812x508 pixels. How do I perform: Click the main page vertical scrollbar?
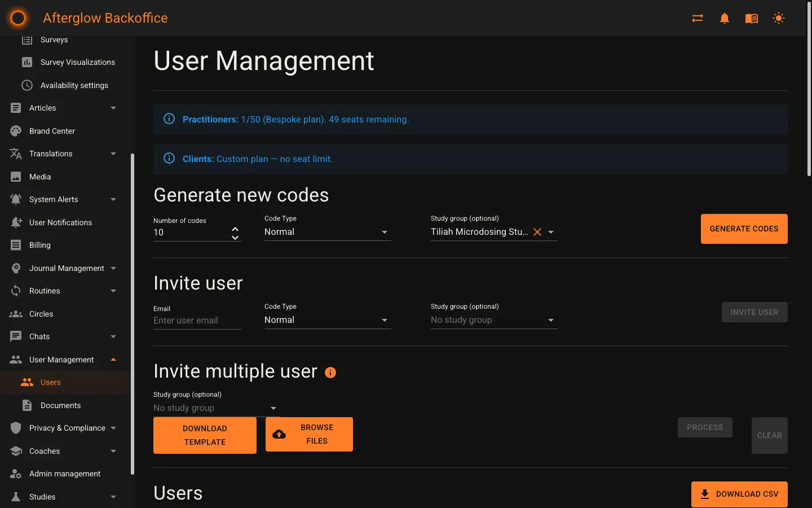coord(809,90)
